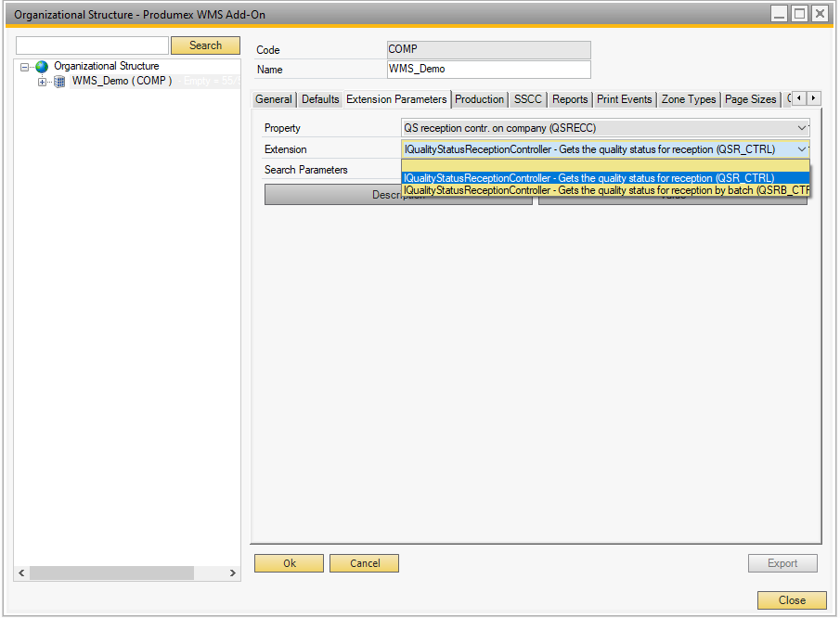This screenshot has width=840, height=618.
Task: Choose the QSRB_CTR by batch extension option
Action: (x=605, y=190)
